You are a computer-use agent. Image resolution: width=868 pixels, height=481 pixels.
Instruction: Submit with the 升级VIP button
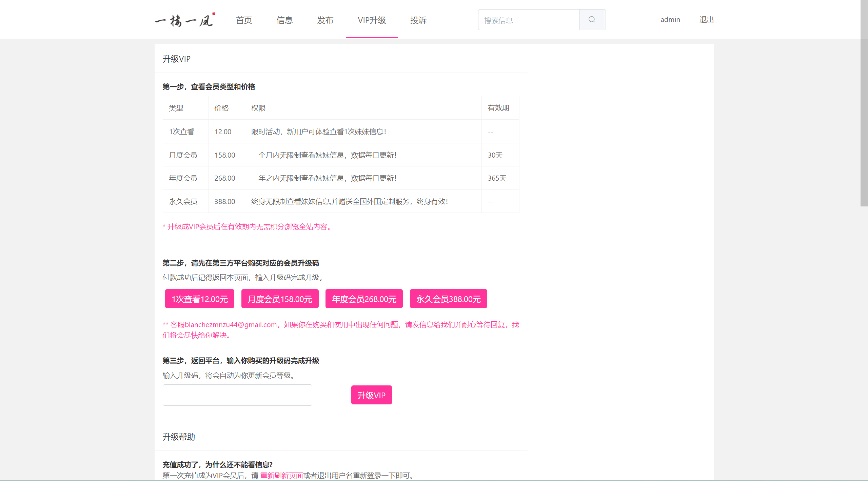coord(372,395)
